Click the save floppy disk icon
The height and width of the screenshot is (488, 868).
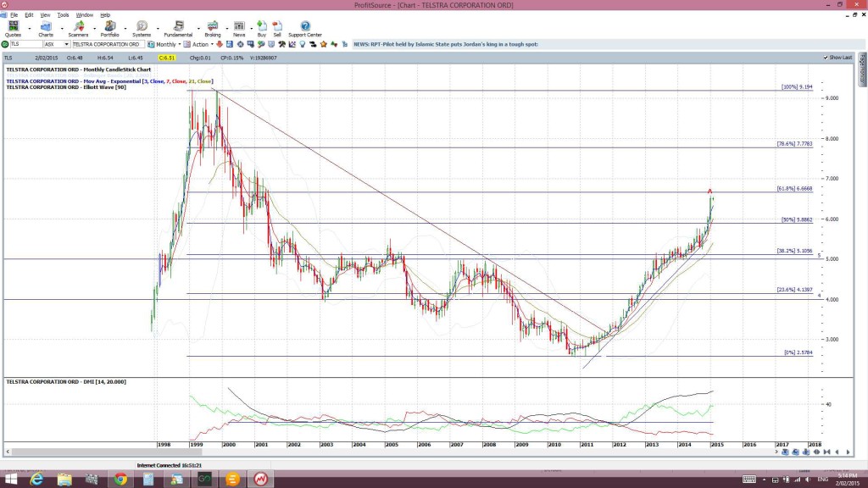pyautogui.click(x=230, y=44)
